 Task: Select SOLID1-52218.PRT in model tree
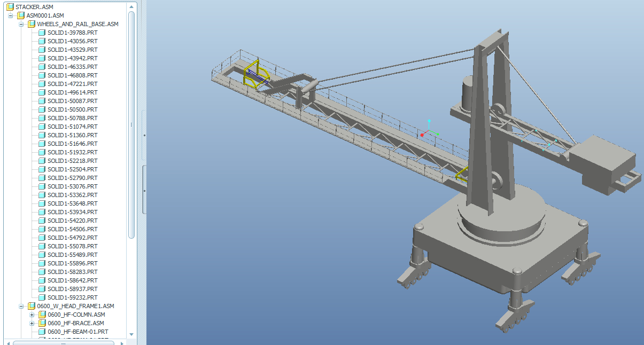(73, 161)
